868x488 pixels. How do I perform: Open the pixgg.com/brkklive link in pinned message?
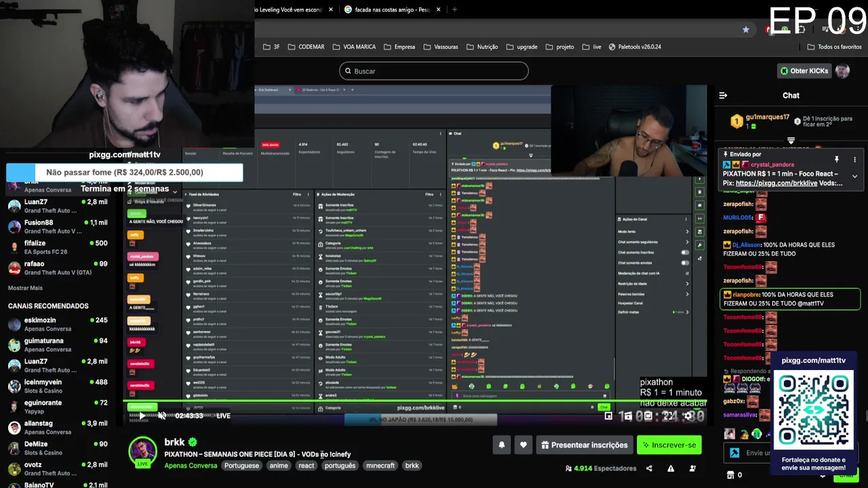[x=776, y=183]
